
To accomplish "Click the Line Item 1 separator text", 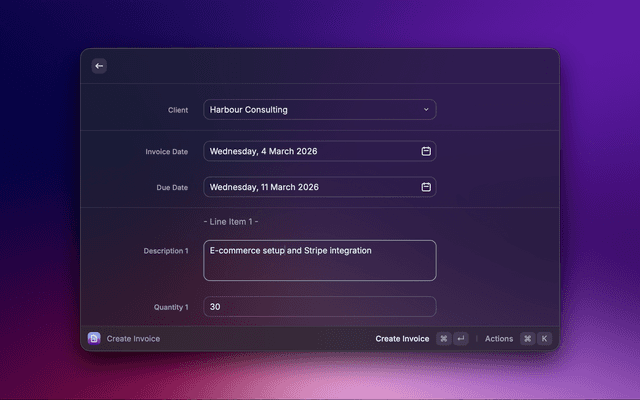I will point(231,221).
